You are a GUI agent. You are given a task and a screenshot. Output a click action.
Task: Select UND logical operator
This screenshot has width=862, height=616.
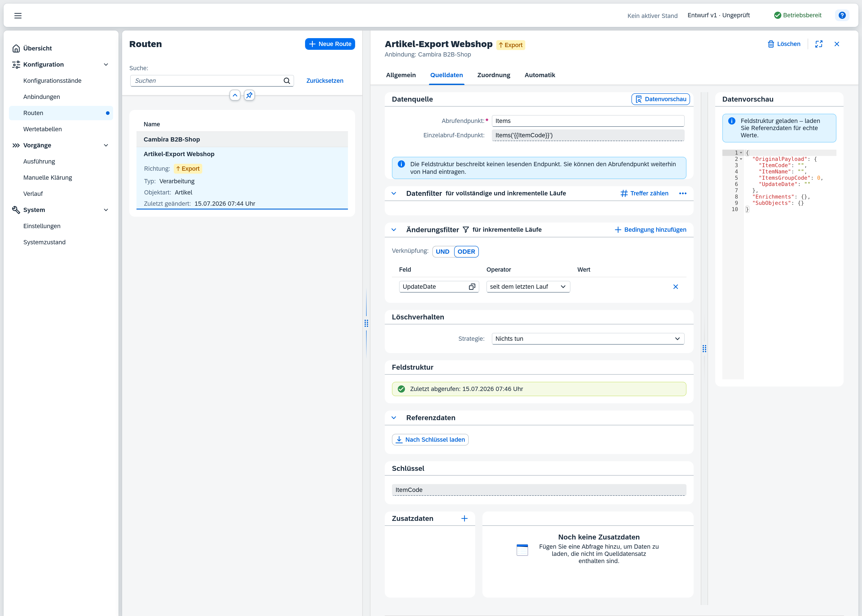click(443, 251)
